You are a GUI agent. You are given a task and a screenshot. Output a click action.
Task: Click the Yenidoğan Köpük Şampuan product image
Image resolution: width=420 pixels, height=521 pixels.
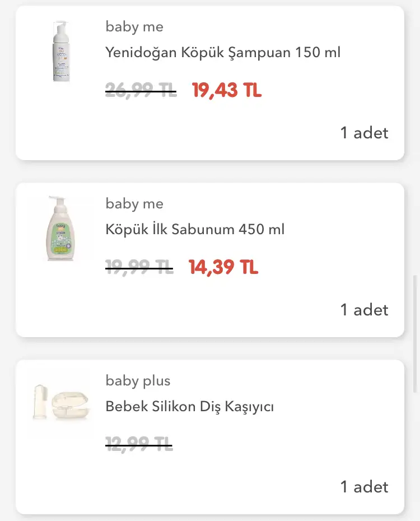[x=60, y=52]
